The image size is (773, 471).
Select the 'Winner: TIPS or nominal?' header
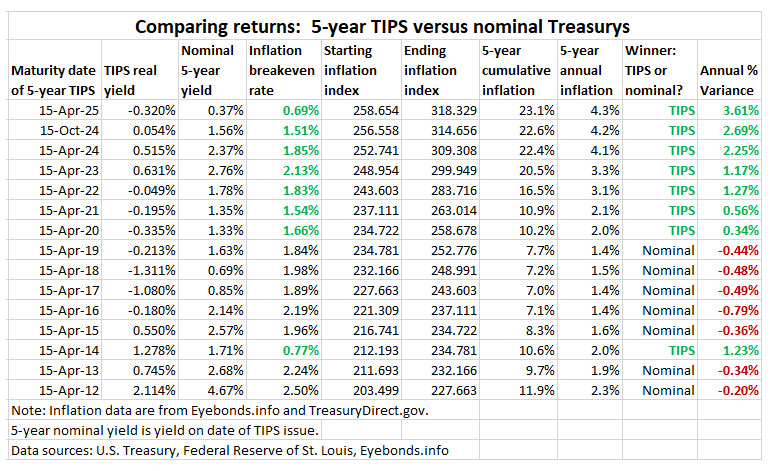tap(655, 71)
